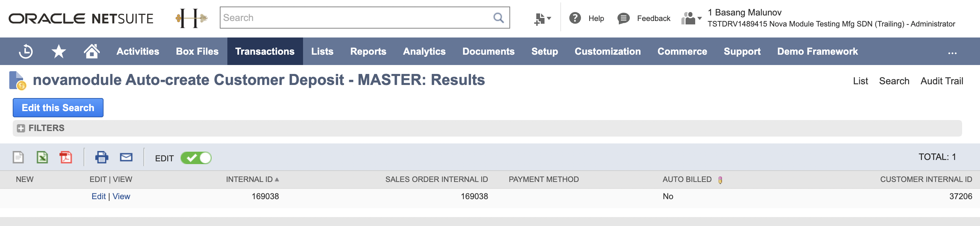Click the Search link near Audit Trail
The height and width of the screenshot is (226, 980).
(x=894, y=81)
